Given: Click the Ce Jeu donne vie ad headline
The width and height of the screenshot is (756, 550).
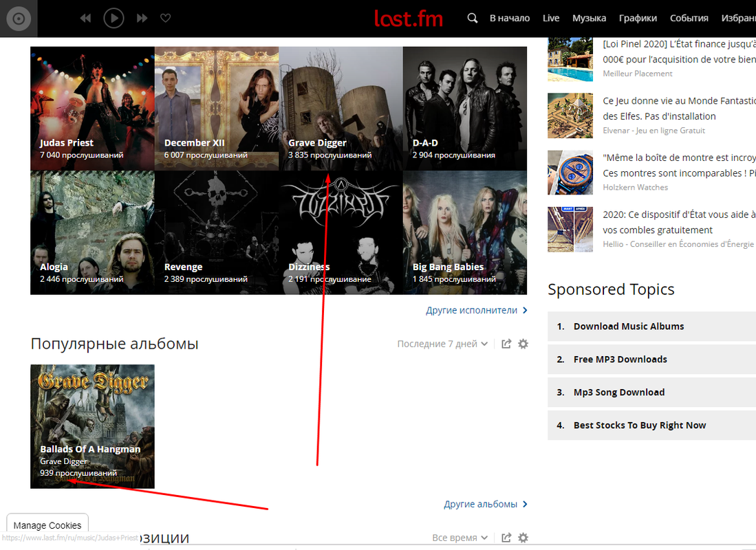Looking at the screenshot, I should click(679, 109).
